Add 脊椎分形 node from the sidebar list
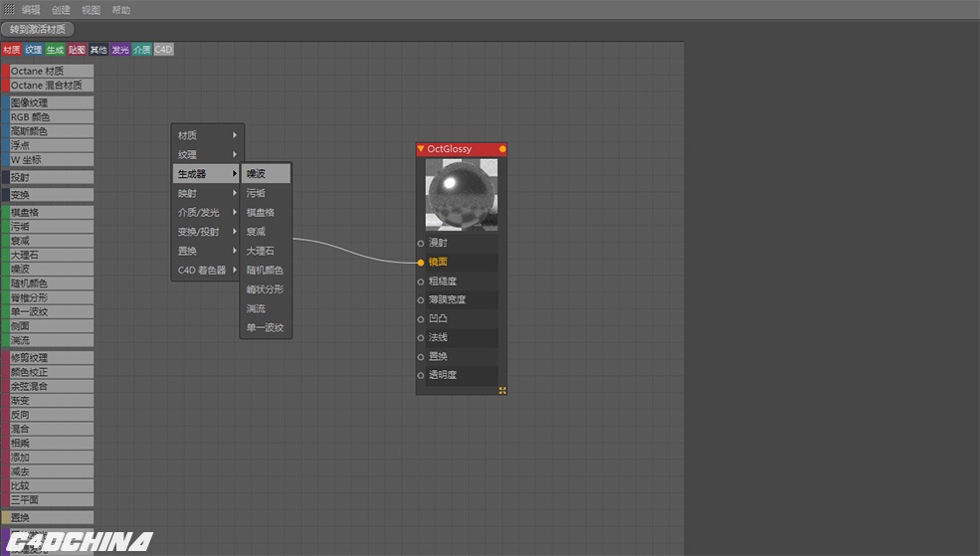This screenshot has height=556, width=980. tap(48, 297)
